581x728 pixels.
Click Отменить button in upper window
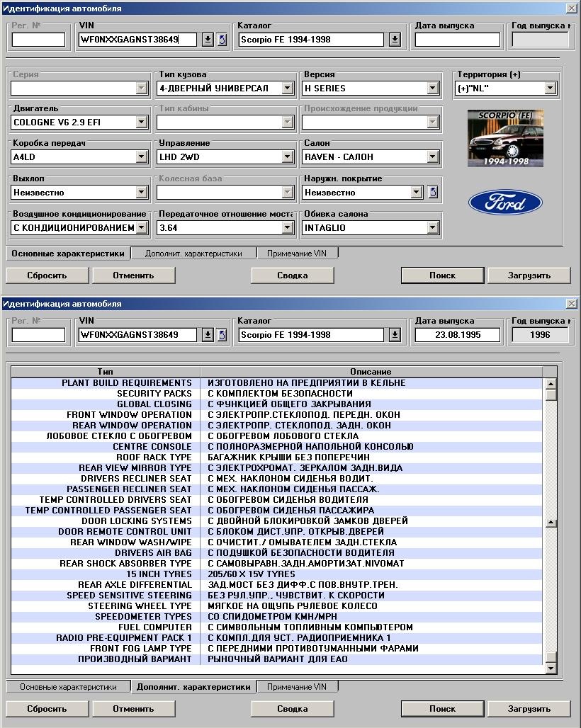click(x=134, y=275)
